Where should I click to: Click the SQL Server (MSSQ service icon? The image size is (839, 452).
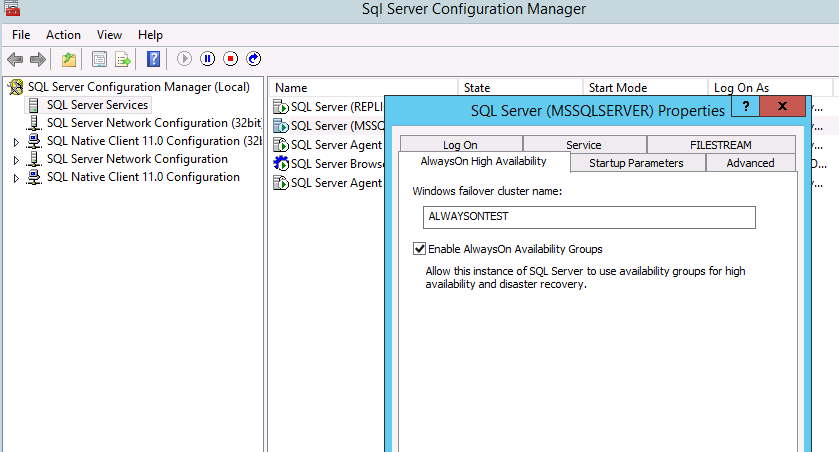(x=281, y=126)
